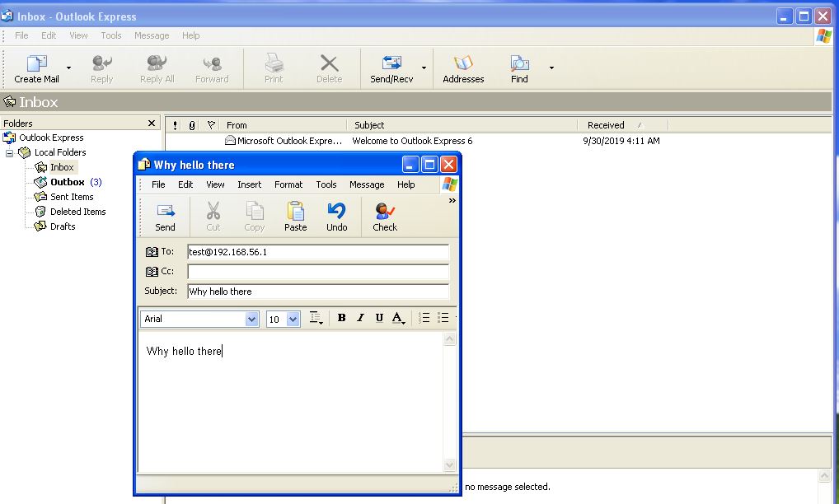Click the compose window's Windows logo throbber

[x=449, y=184]
